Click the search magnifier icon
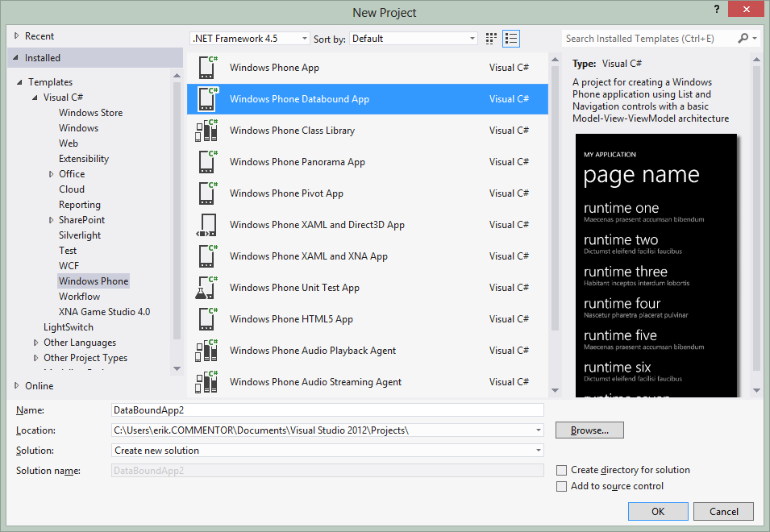Viewport: 770px width, 532px height. click(x=743, y=39)
